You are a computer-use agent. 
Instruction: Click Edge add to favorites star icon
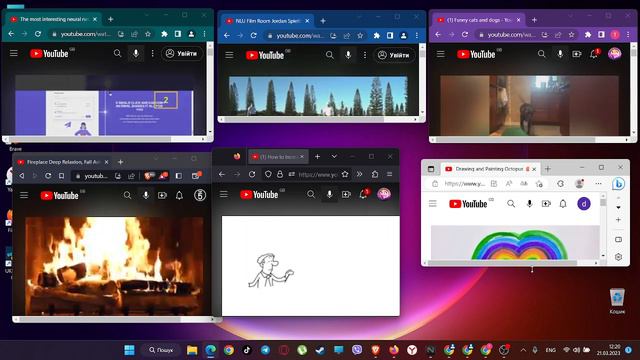(539, 184)
